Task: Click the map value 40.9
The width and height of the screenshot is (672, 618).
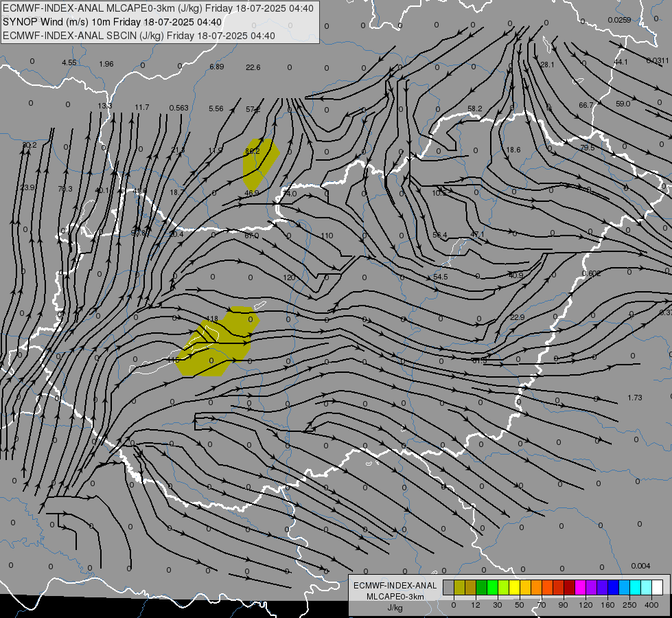Action: tap(516, 275)
